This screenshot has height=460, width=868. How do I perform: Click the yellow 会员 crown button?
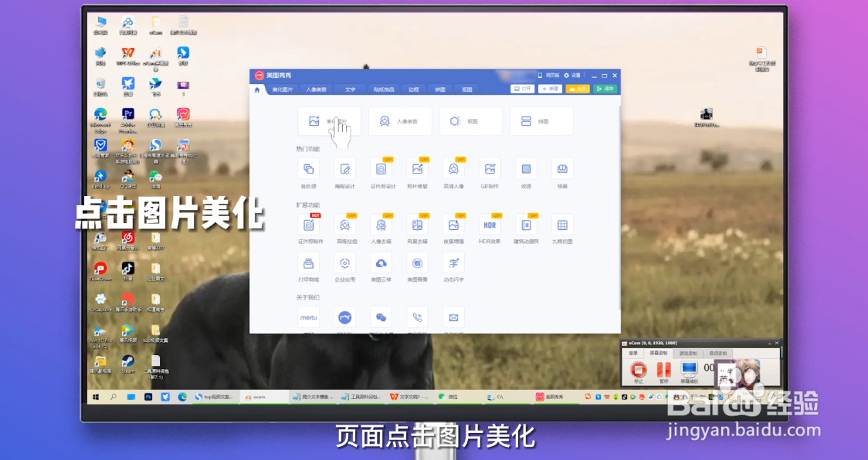(x=578, y=89)
